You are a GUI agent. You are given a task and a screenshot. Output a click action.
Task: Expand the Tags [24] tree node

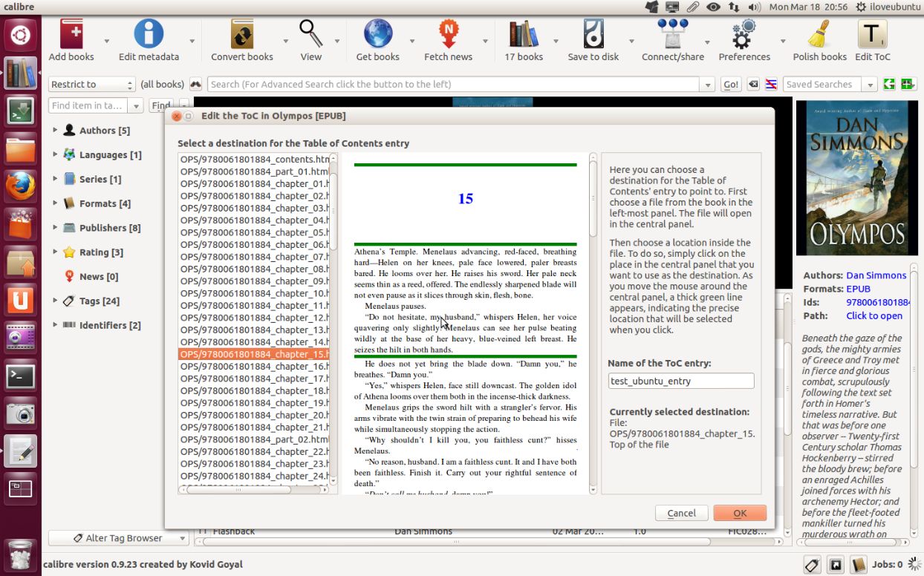[55, 301]
